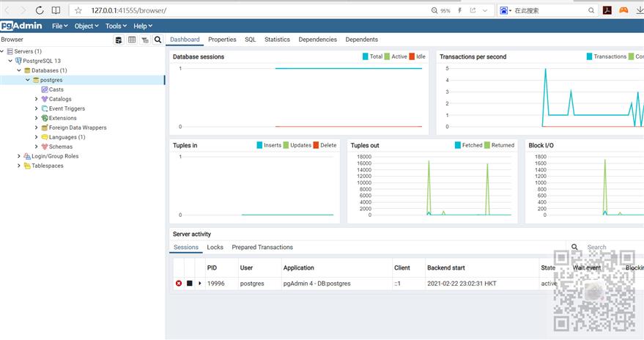Click the Client column header
The image size is (644, 340).
(408, 267)
